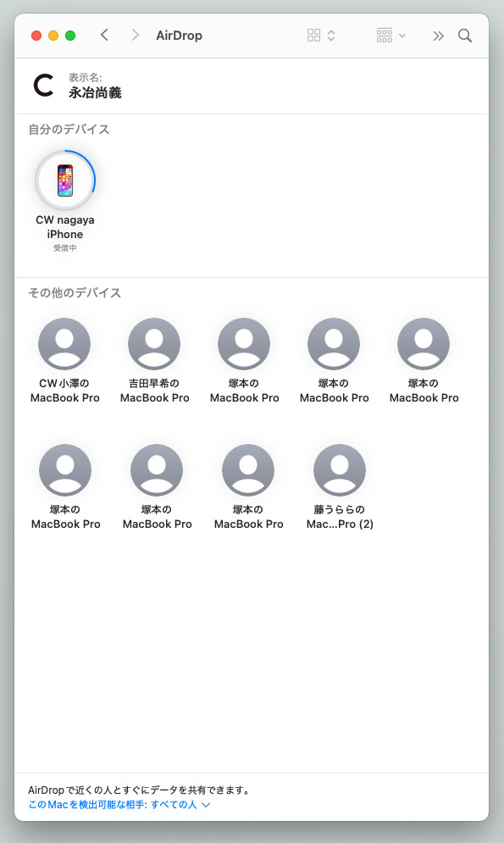The height and width of the screenshot is (843, 504).
Task: Minimize the window with yellow button
Action: click(x=53, y=36)
